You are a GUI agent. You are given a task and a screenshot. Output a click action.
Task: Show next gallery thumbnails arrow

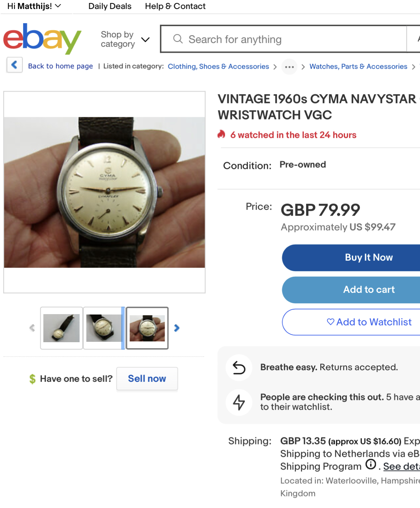[x=177, y=328]
